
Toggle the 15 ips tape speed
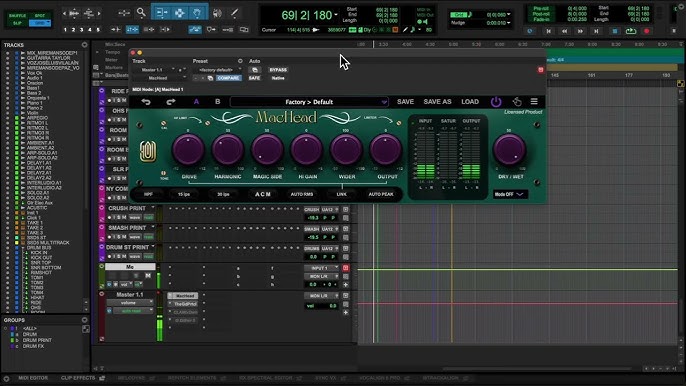tap(184, 194)
